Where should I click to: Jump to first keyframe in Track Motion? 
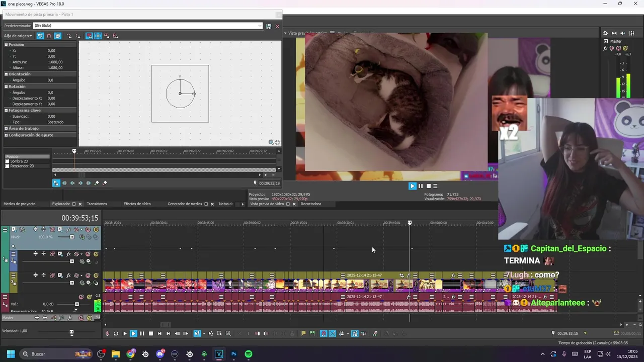(x=64, y=183)
